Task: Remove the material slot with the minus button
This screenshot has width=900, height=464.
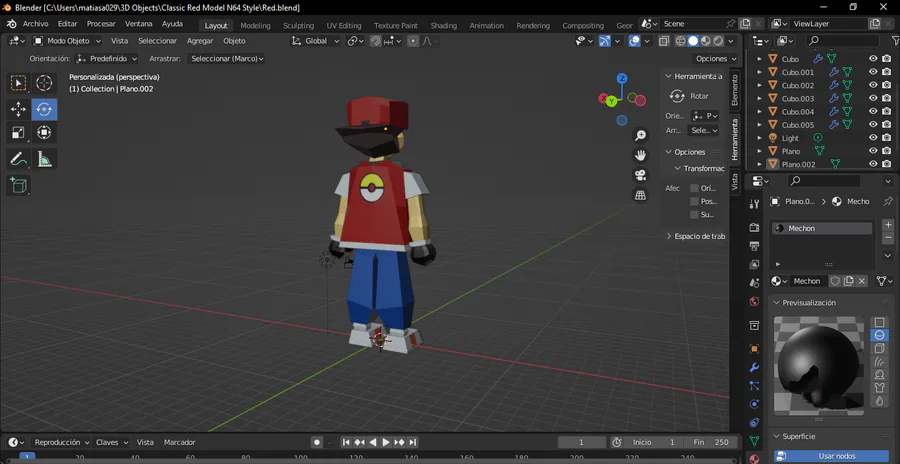Action: point(888,238)
